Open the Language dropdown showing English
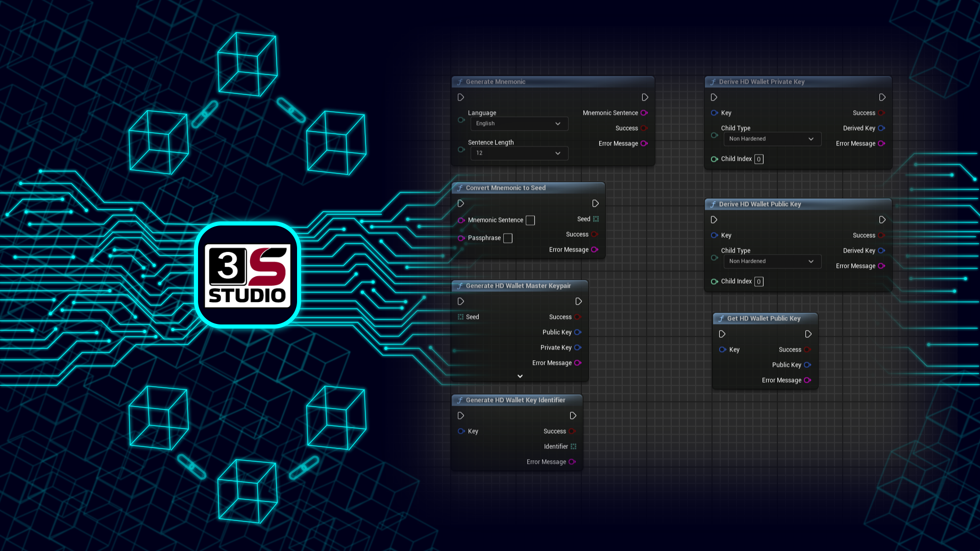The width and height of the screenshot is (980, 551). click(519, 123)
